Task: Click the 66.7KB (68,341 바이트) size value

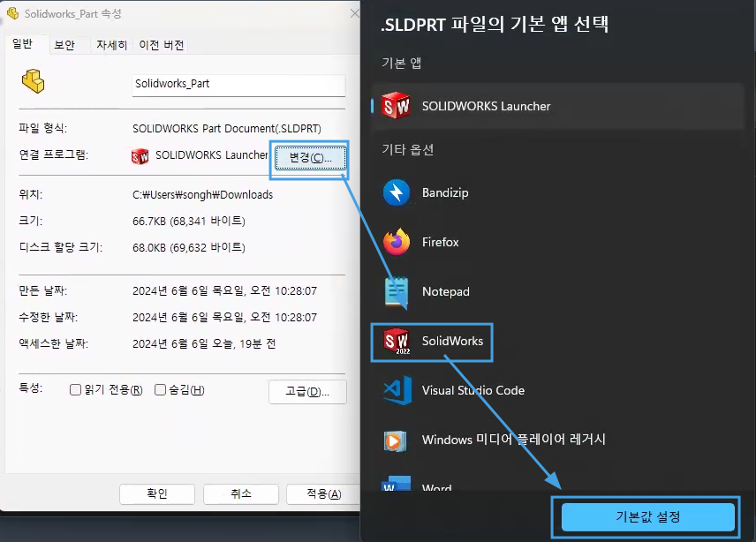Action: coord(188,222)
